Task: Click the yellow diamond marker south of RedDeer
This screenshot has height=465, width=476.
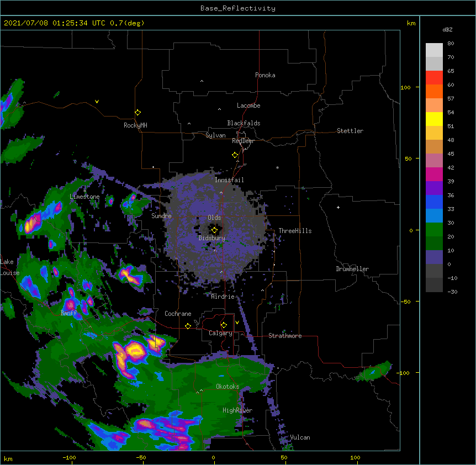Action: 235,155
